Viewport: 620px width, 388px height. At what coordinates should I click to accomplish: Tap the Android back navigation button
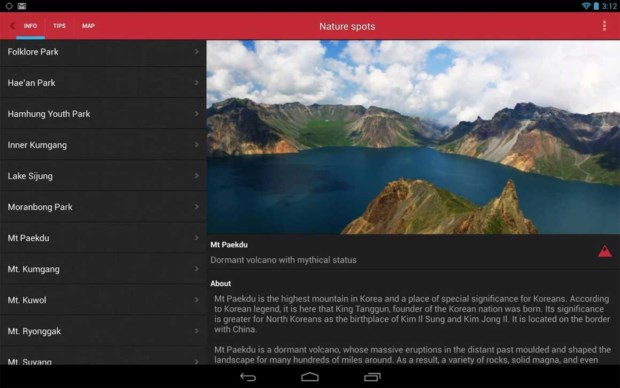click(248, 377)
